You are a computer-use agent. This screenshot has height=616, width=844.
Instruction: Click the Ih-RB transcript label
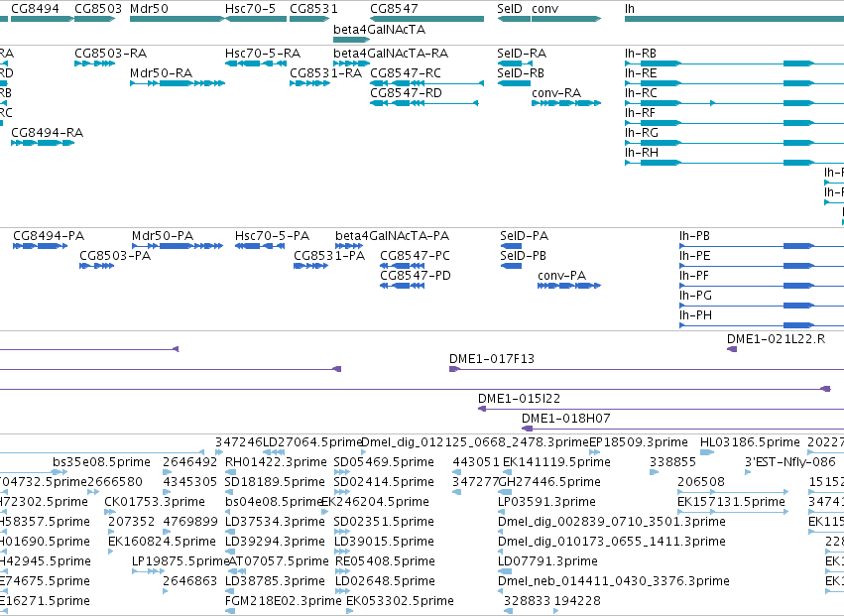coord(641,54)
